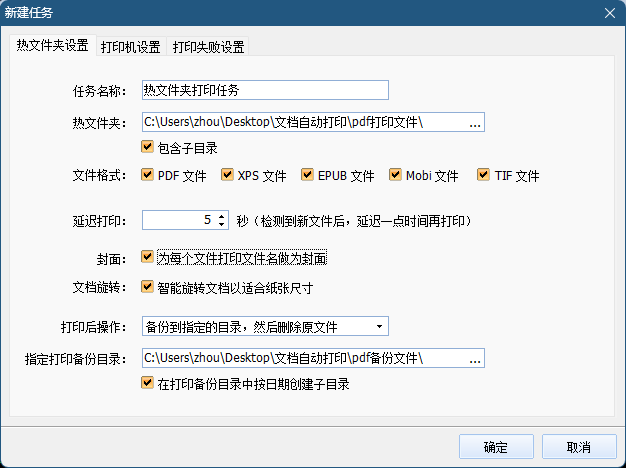
Task: Toggle the TIF 文件 format checkbox
Action: 483,175
